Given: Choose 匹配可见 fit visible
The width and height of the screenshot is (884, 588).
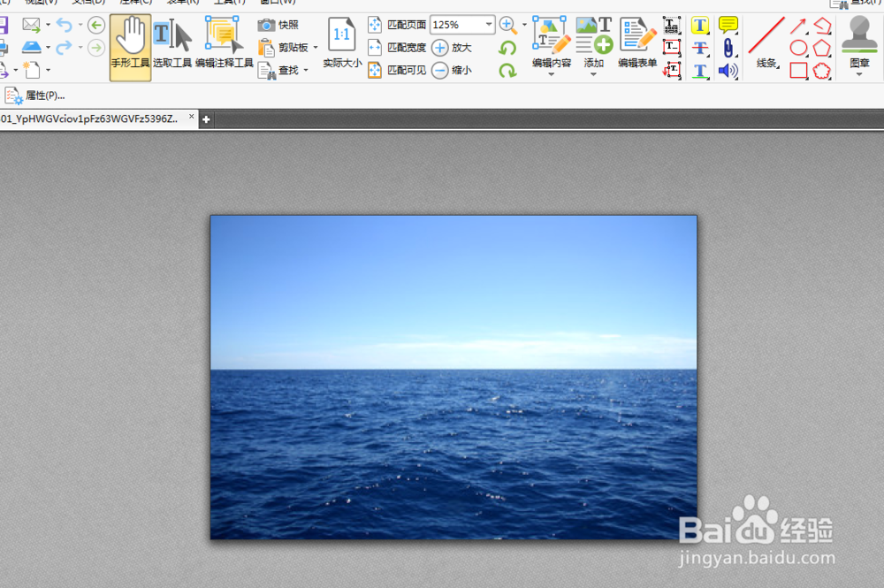Looking at the screenshot, I should [x=397, y=70].
